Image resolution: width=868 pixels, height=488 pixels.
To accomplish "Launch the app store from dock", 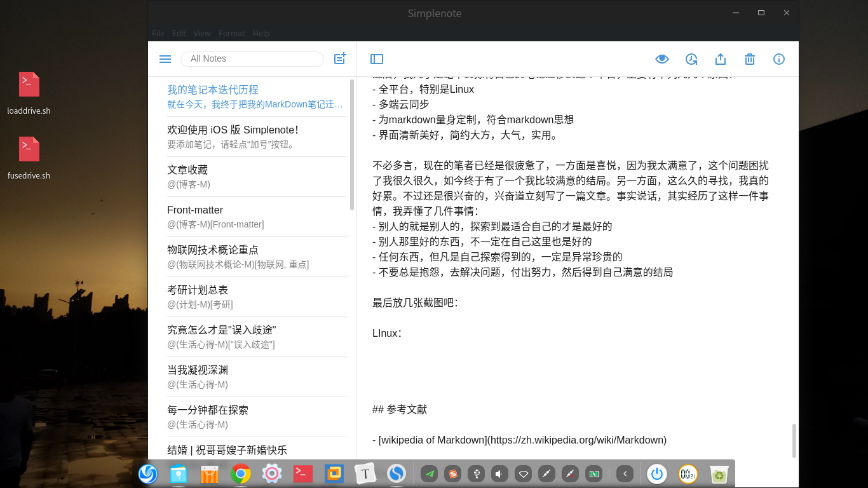I will point(210,473).
